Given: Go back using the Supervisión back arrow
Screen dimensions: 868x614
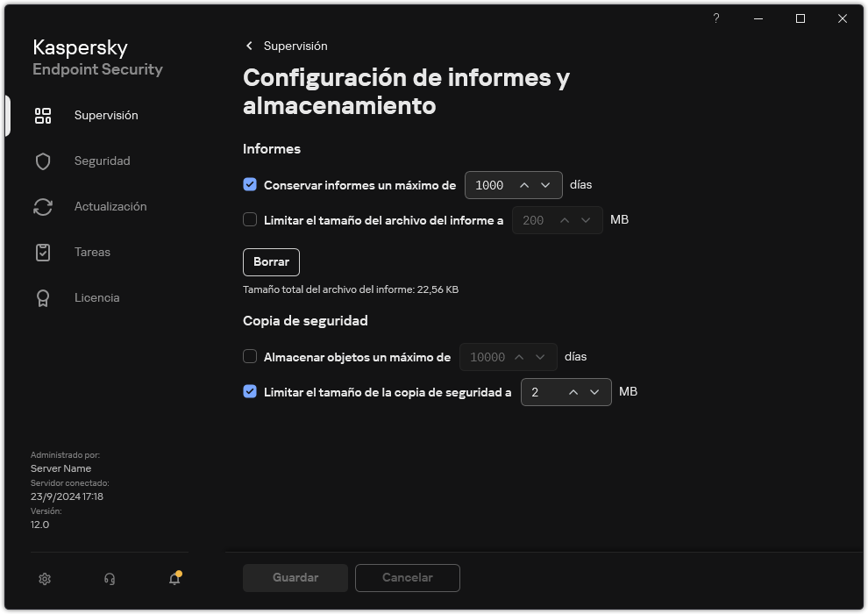Looking at the screenshot, I should click(x=249, y=46).
